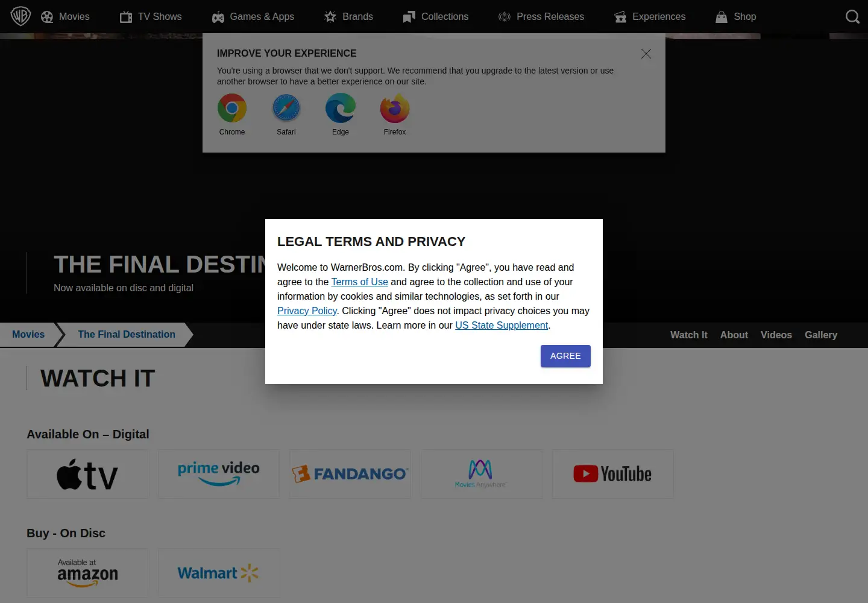Open the search magnifier icon

pos(852,16)
